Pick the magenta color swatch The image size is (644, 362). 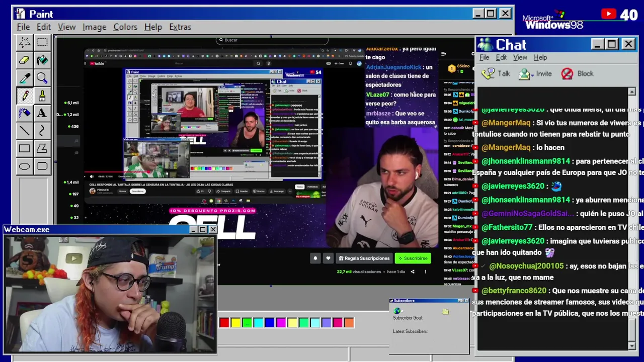pyautogui.click(x=281, y=322)
